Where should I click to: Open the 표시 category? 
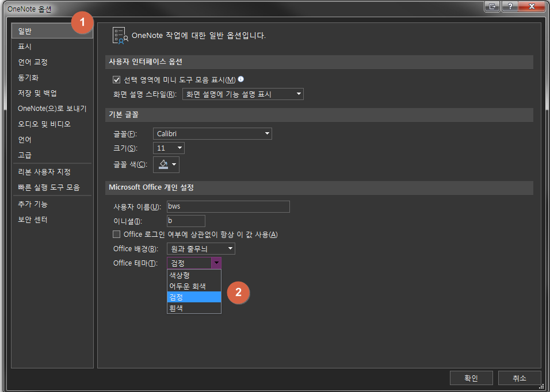pos(52,47)
